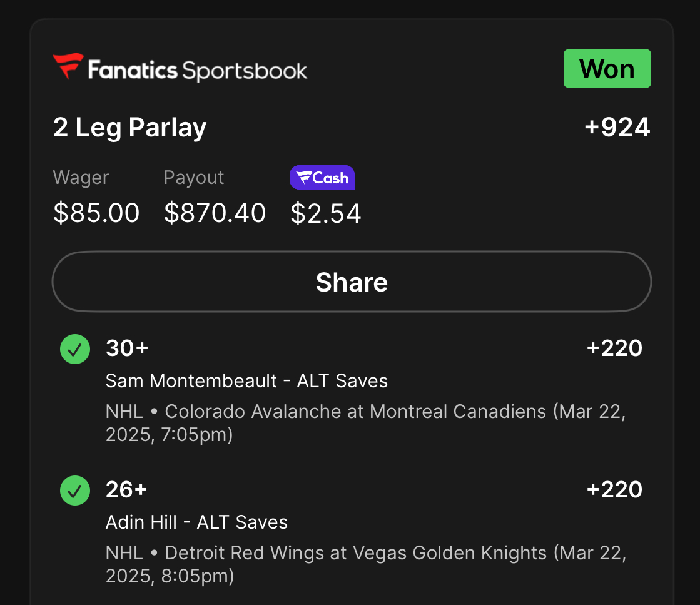Viewport: 700px width, 605px height.
Task: Click +220 odds for Adin Hill leg
Action: 614,489
